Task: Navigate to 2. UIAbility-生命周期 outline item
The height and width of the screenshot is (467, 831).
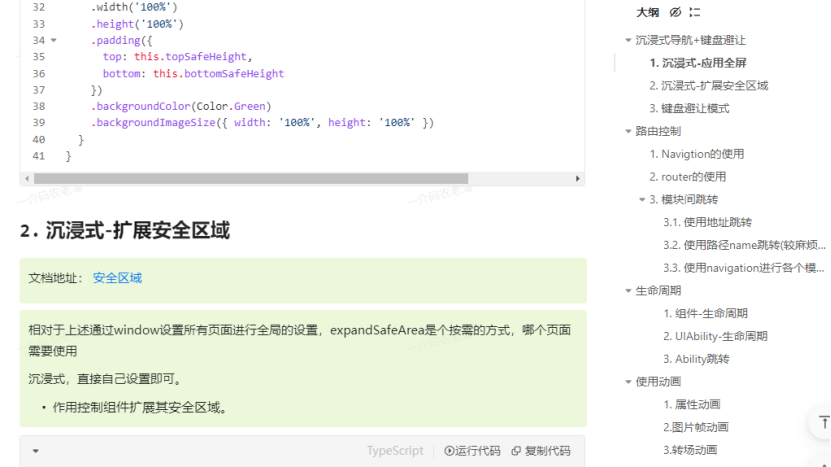Action: [714, 336]
